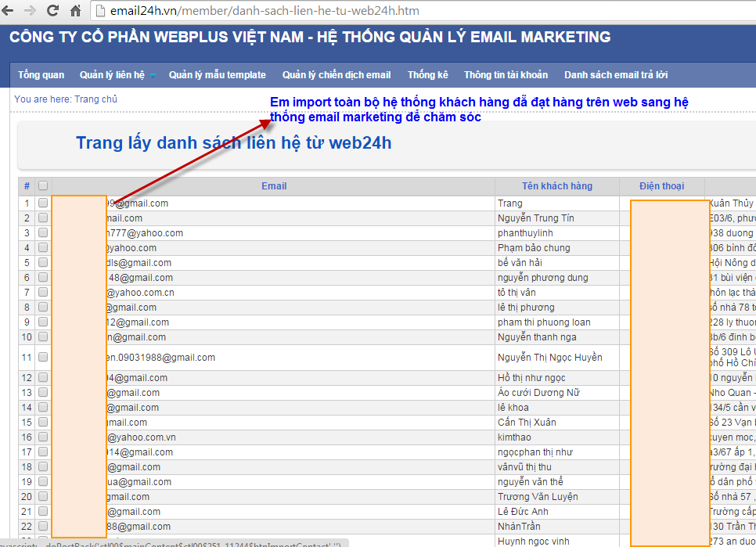Click the browser back arrow
The width and height of the screenshot is (756, 547).
coord(8,10)
